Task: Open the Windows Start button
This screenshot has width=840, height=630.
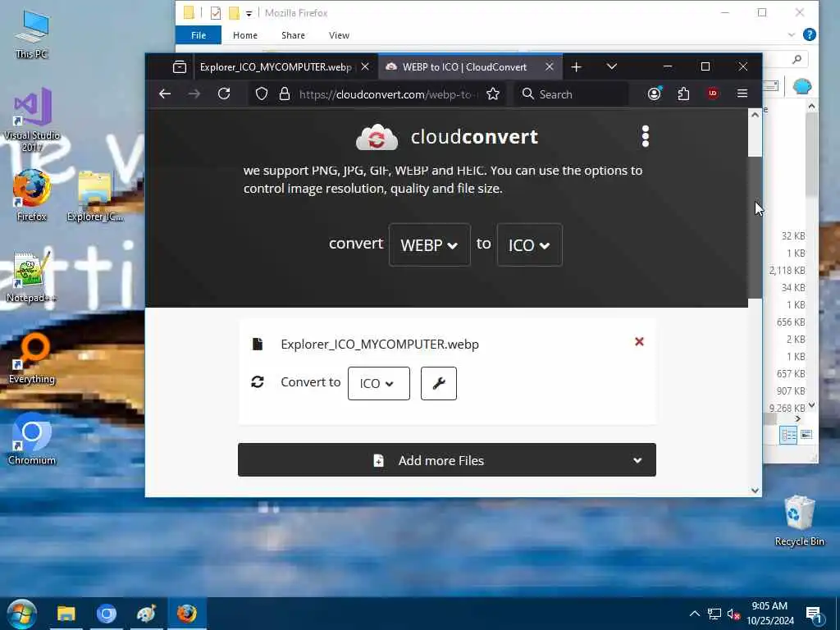Action: coord(21,614)
